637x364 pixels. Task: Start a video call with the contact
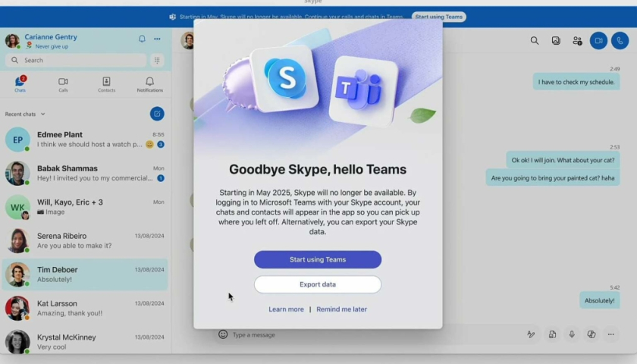point(598,41)
